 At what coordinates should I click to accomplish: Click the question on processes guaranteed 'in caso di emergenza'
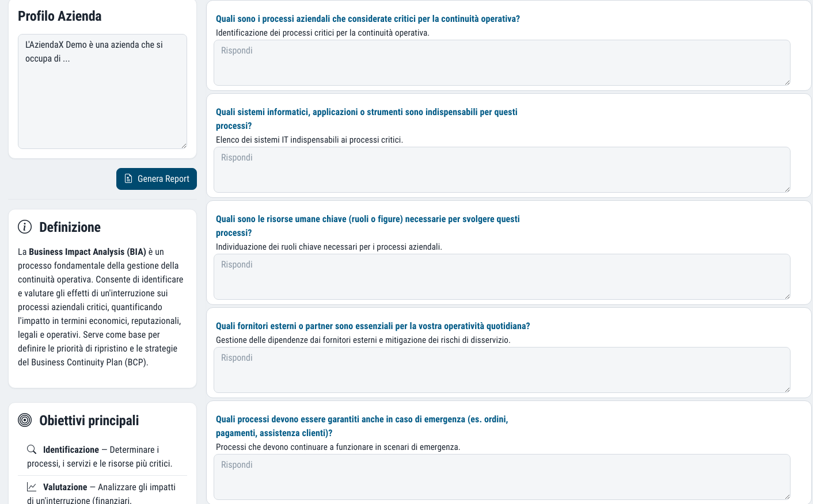pyautogui.click(x=362, y=426)
